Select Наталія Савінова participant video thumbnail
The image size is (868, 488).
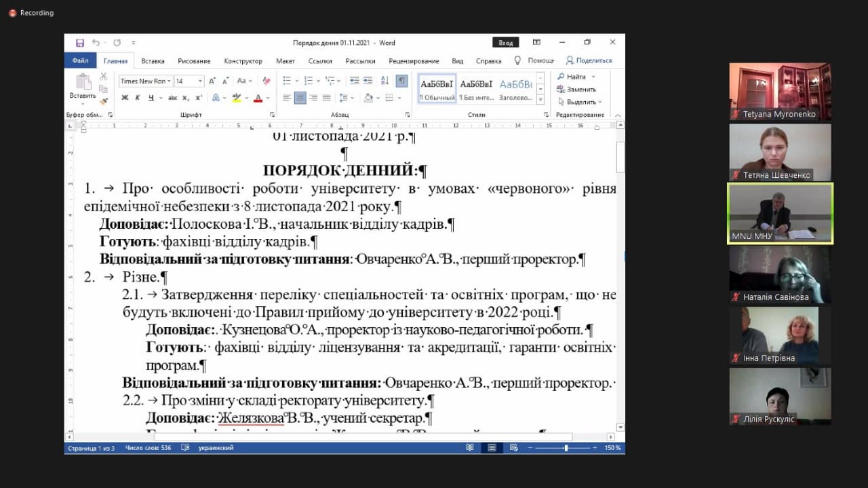point(780,275)
